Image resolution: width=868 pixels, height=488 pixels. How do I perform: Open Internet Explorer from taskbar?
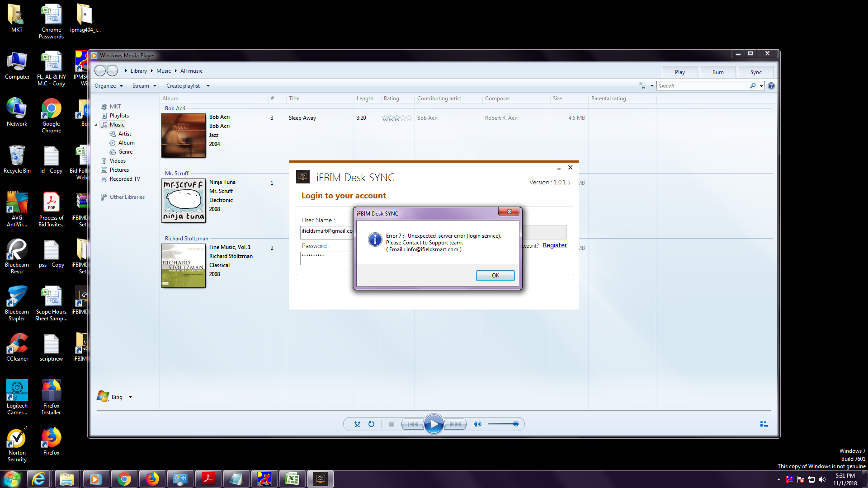(x=39, y=479)
